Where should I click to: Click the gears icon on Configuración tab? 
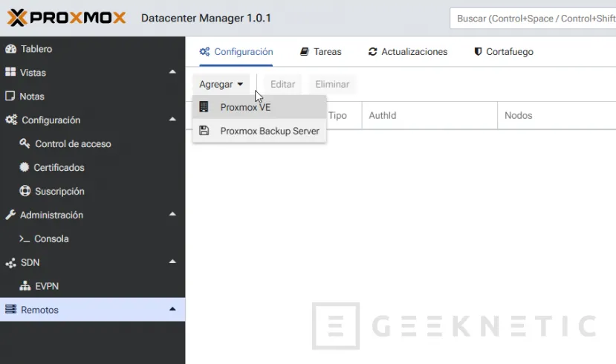(x=204, y=51)
